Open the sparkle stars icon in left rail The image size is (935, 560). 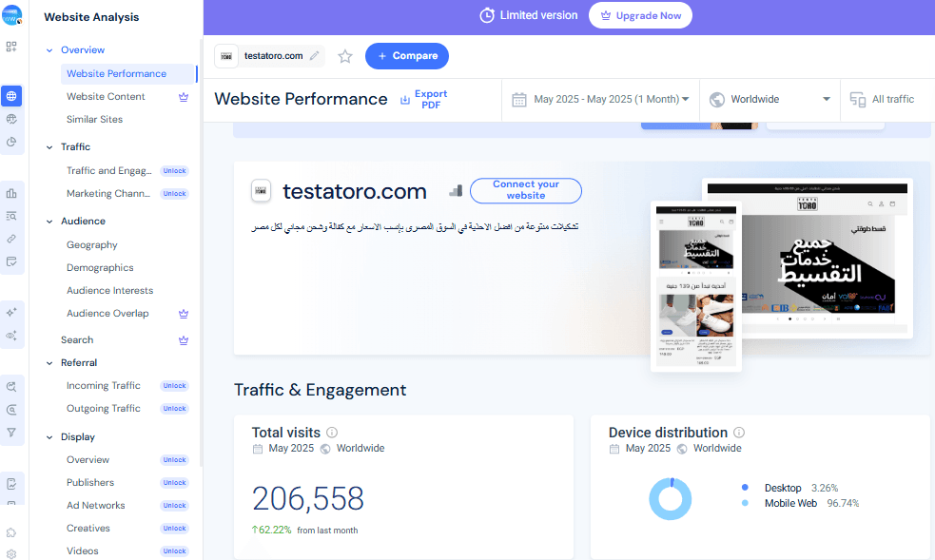click(11, 312)
